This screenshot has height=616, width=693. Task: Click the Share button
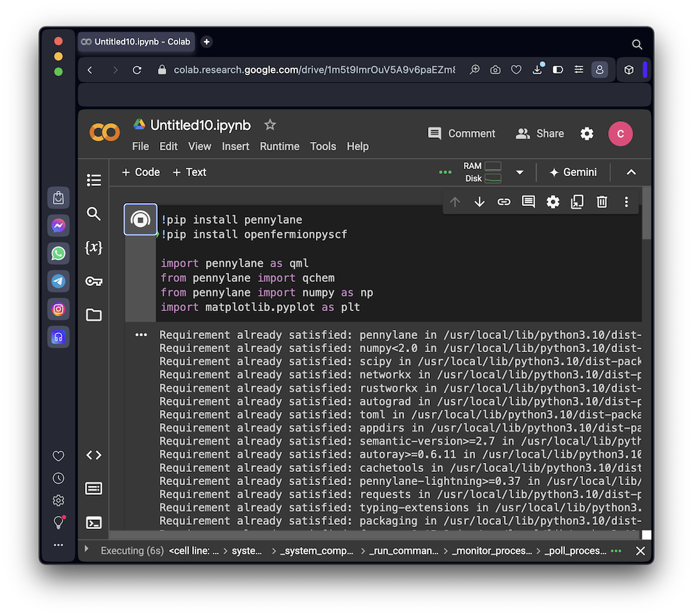pyautogui.click(x=540, y=134)
